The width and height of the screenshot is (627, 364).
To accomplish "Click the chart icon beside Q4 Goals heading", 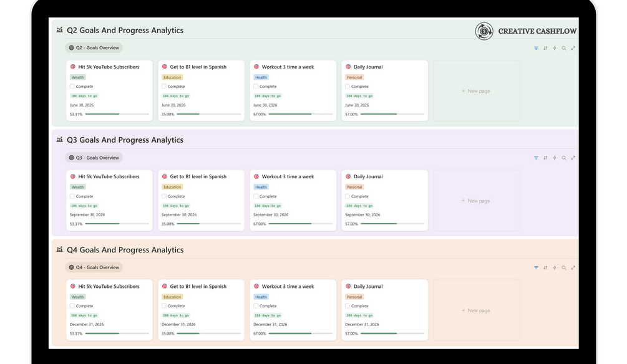I will 60,249.
